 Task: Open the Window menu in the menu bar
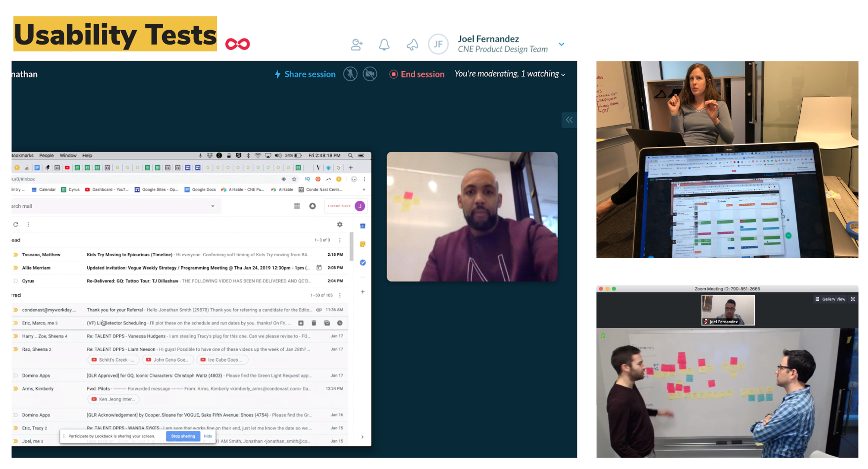coord(68,155)
